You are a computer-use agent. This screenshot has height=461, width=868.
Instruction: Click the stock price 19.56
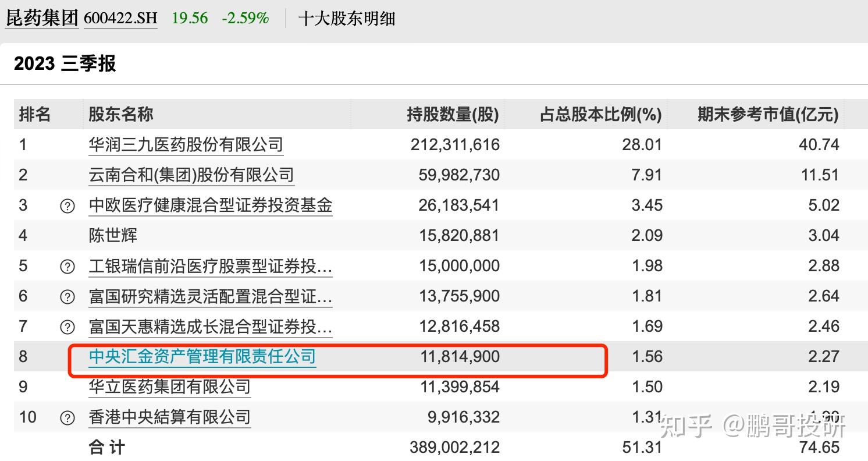tap(190, 18)
